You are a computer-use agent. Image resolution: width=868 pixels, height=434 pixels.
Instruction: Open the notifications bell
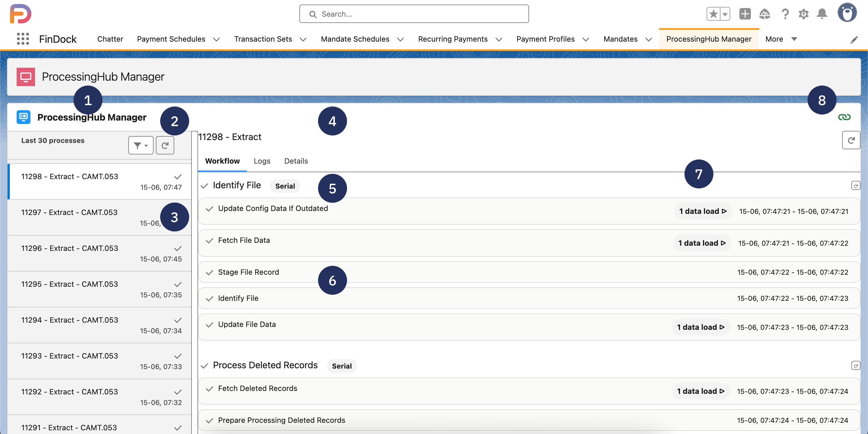[822, 14]
